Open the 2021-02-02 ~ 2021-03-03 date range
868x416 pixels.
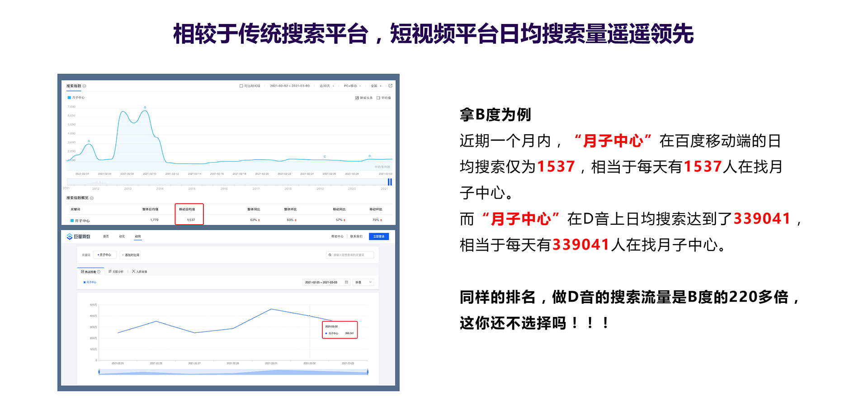pyautogui.click(x=290, y=86)
